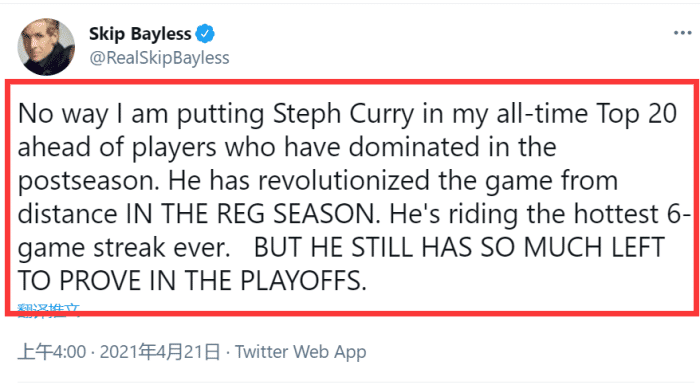
Task: Click the blue verified badge
Action: [x=205, y=33]
